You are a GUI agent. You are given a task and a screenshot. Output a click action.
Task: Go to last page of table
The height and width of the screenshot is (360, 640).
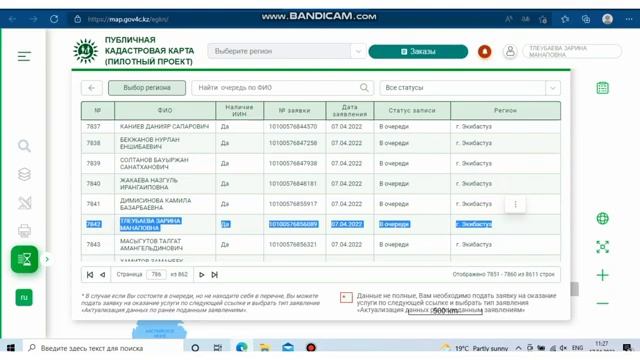pyautogui.click(x=214, y=275)
